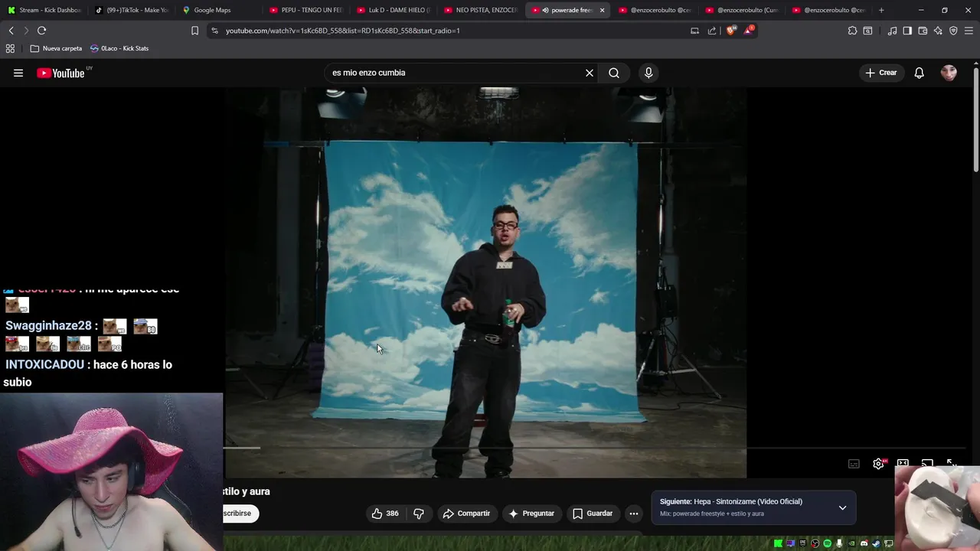
Task: Toggle the browser sidebar panel
Action: click(907, 31)
